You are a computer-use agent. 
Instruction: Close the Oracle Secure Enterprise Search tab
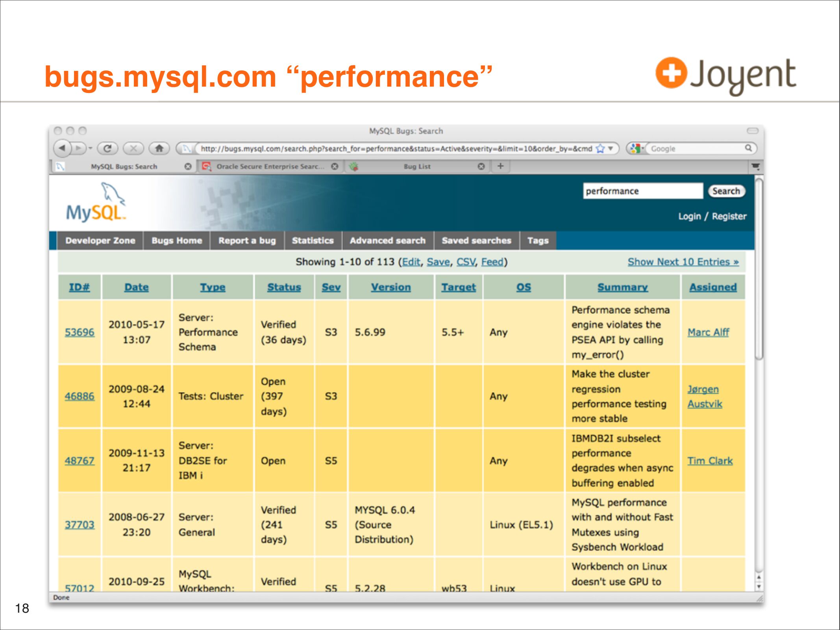point(335,167)
